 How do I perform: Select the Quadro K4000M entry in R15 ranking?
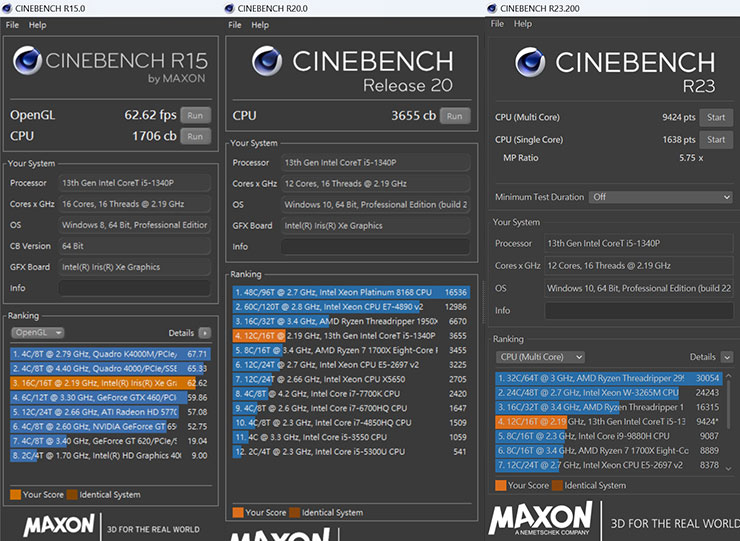point(96,353)
